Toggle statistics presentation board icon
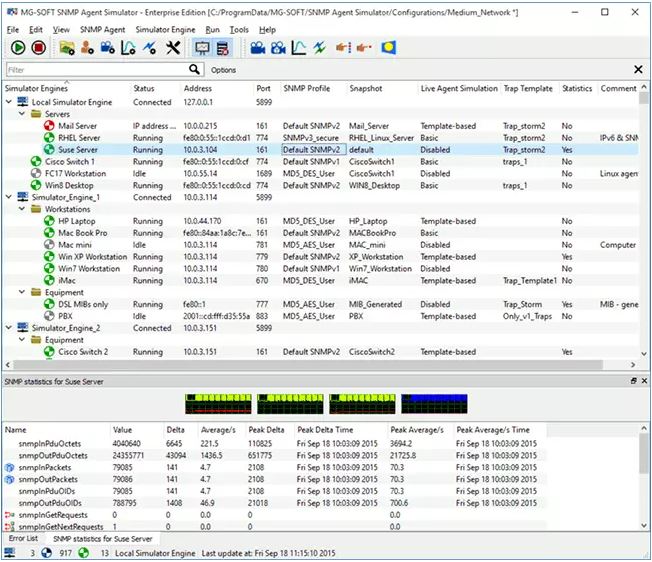This screenshot has height=562, width=652. click(x=203, y=48)
